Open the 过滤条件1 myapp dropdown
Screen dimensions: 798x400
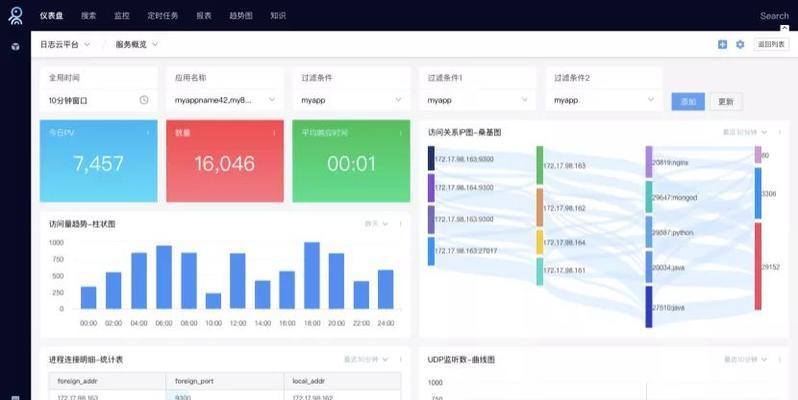tap(477, 100)
